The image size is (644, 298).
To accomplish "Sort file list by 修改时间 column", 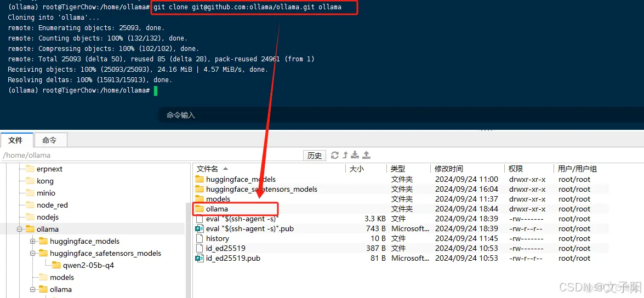I will tap(467, 169).
